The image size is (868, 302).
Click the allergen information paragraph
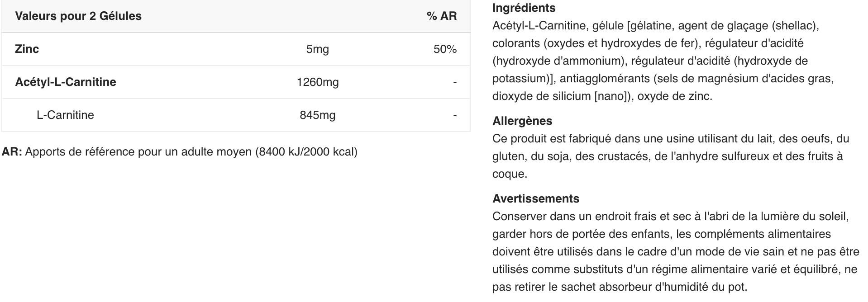tap(668, 156)
